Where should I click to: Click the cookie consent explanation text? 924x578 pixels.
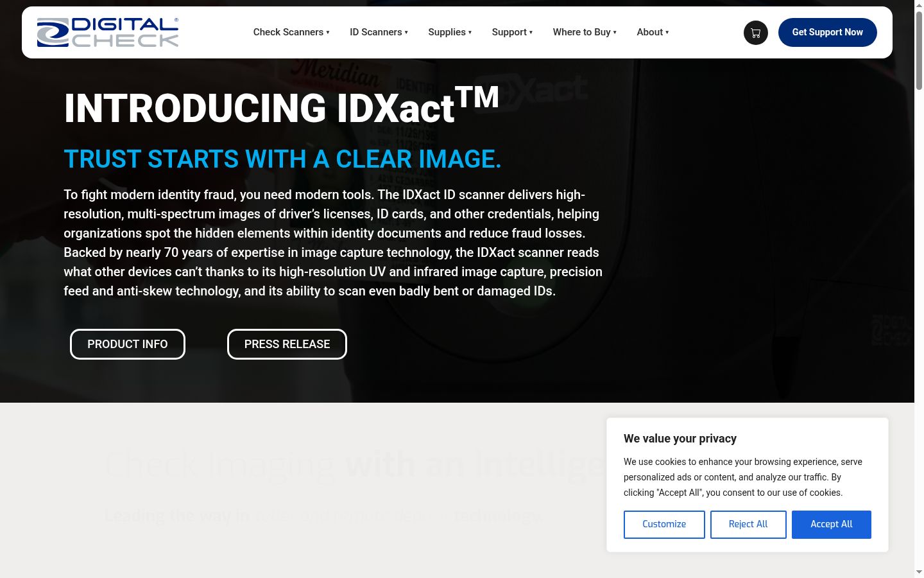pyautogui.click(x=743, y=477)
